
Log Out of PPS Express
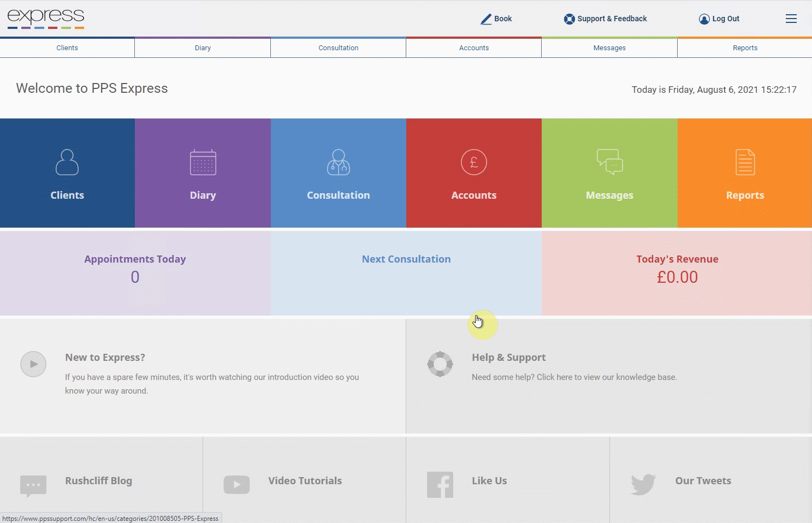point(719,19)
